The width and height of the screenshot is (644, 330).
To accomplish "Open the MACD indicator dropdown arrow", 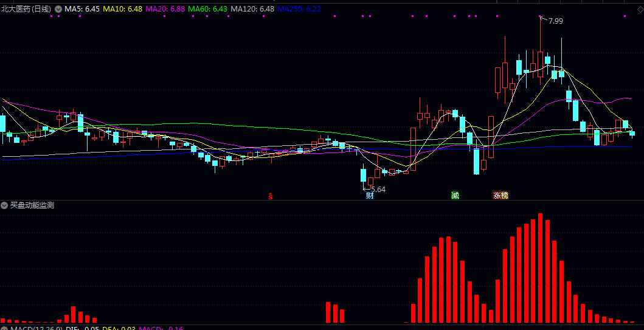I will point(5,328).
